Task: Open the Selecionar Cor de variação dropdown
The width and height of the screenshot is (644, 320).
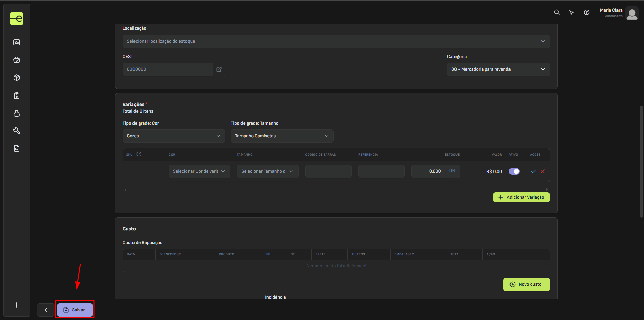Action: [199, 171]
